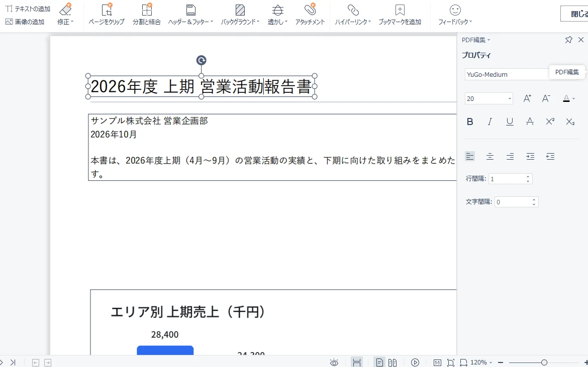Toggle superscript formatting
The height and width of the screenshot is (367, 588).
[550, 121]
